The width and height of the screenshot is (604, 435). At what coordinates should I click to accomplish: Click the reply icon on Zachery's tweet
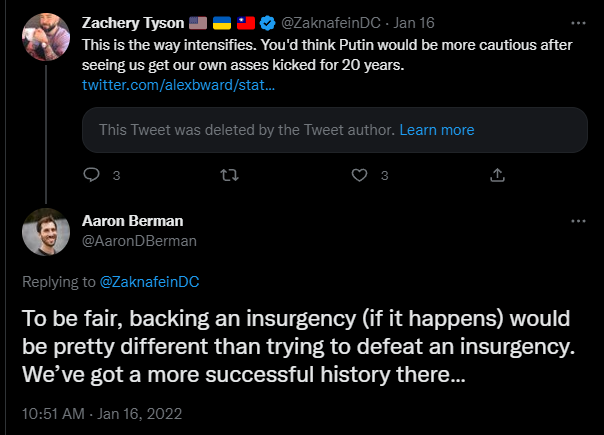tap(92, 175)
